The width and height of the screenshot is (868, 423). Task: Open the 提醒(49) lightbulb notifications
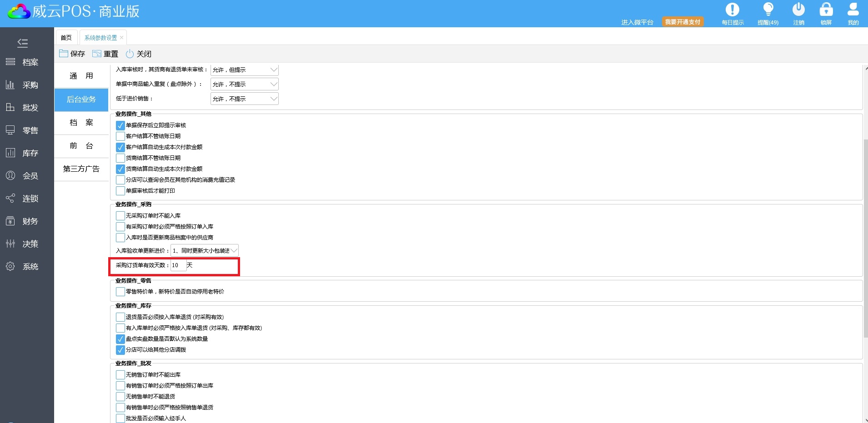tap(768, 10)
